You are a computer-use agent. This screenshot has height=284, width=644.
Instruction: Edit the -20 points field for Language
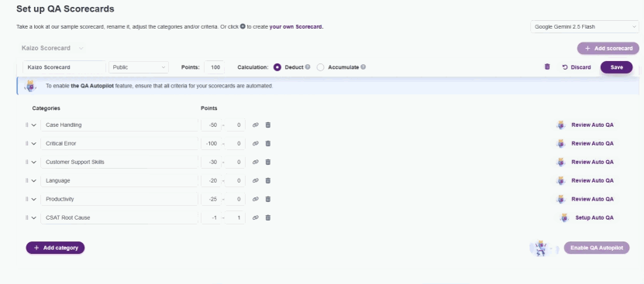pyautogui.click(x=211, y=180)
